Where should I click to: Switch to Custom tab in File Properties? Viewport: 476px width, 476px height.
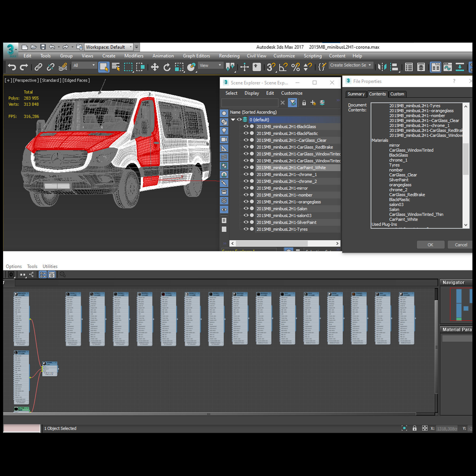coord(397,94)
